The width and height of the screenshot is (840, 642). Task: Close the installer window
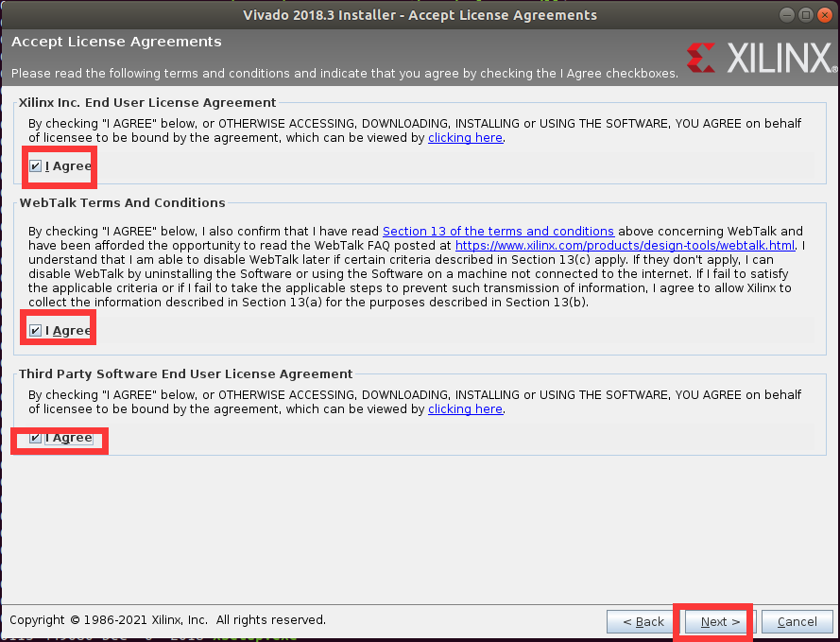[825, 15]
